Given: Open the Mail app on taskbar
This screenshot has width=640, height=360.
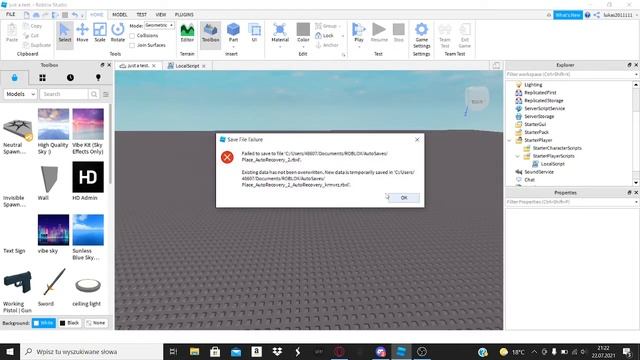Looking at the screenshot, I should 236,351.
